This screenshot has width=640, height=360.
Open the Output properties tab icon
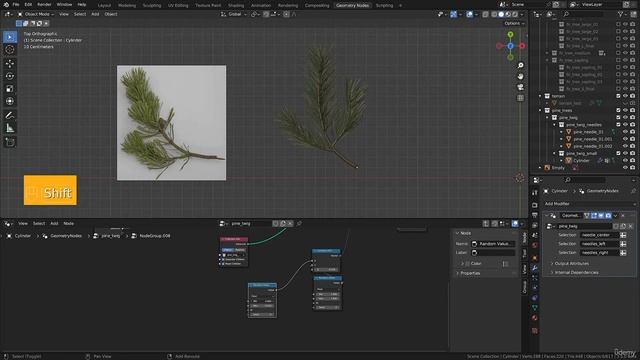click(535, 215)
